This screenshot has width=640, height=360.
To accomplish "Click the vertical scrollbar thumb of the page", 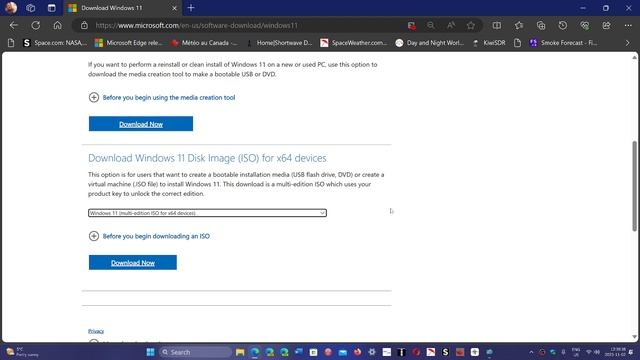I will (634, 186).
